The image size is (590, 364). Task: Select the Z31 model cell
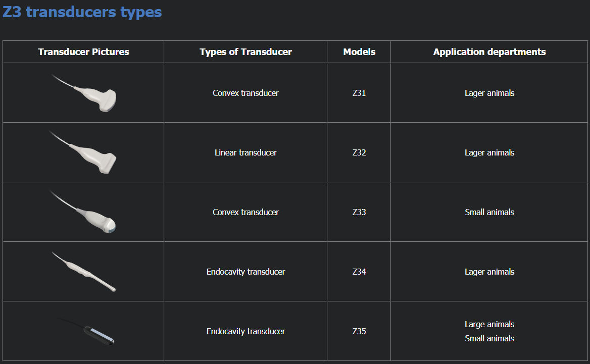pyautogui.click(x=359, y=93)
